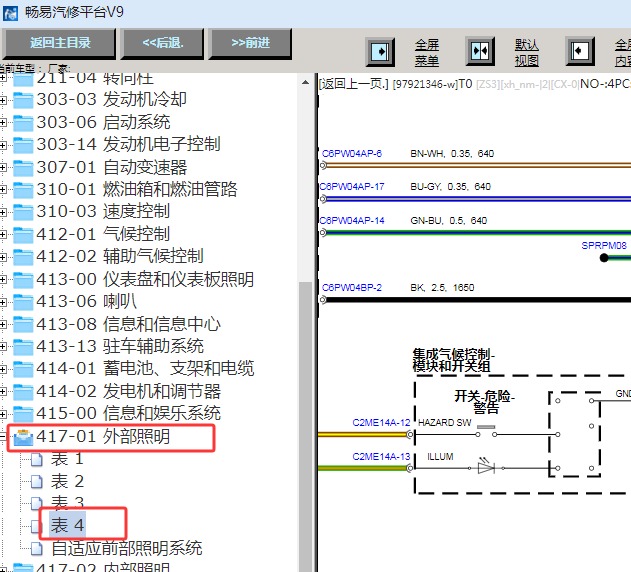631x572 pixels.
Task: Click the 413-13 驻车辅助系统 folder icon
Action: coord(23,346)
